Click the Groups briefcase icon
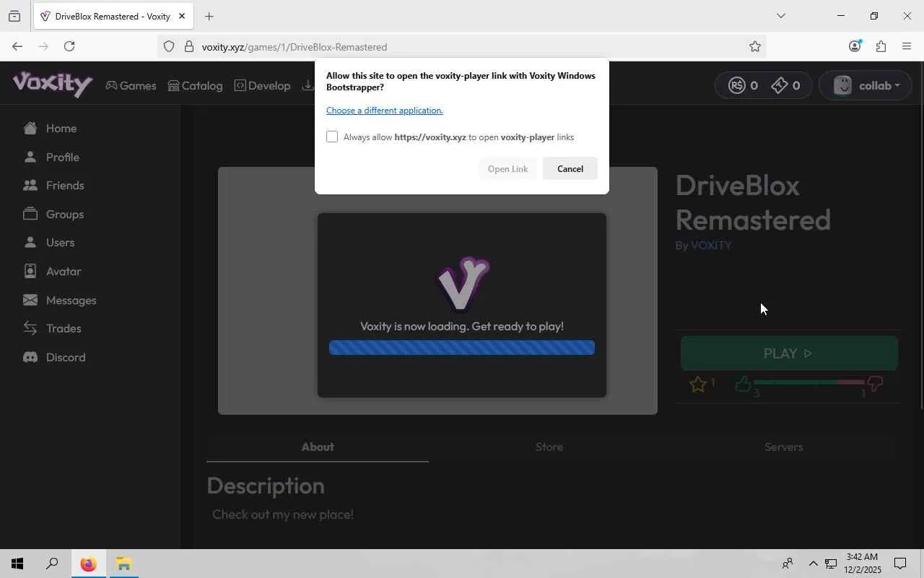 point(30,214)
